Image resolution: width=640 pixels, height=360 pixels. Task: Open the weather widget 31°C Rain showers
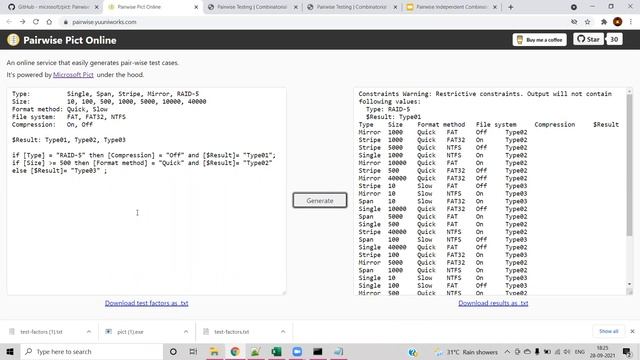tap(466, 352)
